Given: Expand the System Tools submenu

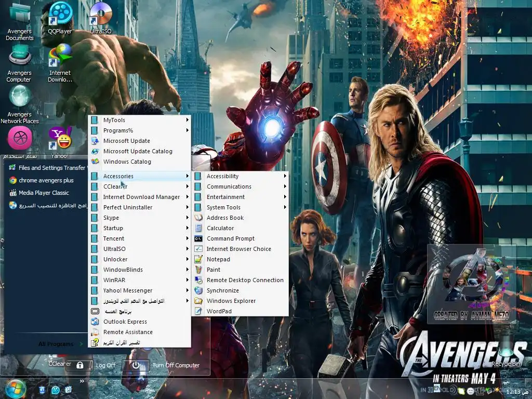Looking at the screenshot, I should click(240, 207).
